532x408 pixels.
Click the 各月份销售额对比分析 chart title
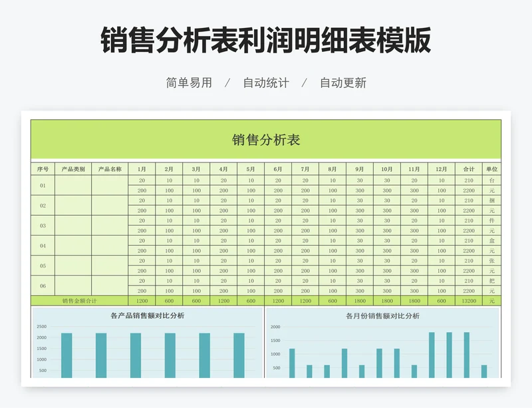click(382, 315)
